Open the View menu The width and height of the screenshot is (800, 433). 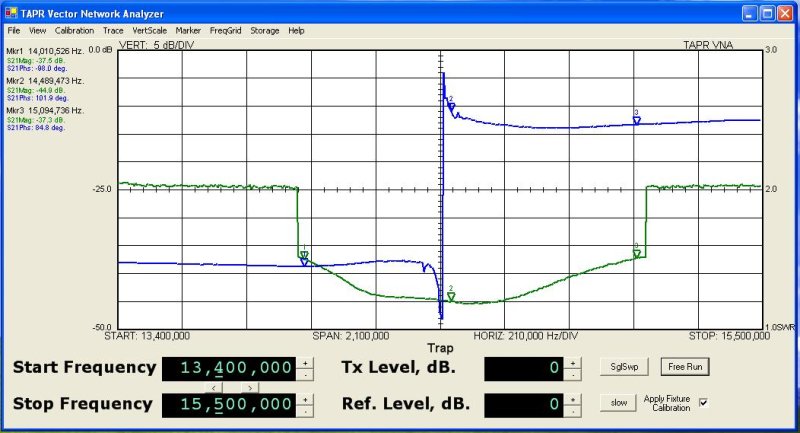click(37, 31)
